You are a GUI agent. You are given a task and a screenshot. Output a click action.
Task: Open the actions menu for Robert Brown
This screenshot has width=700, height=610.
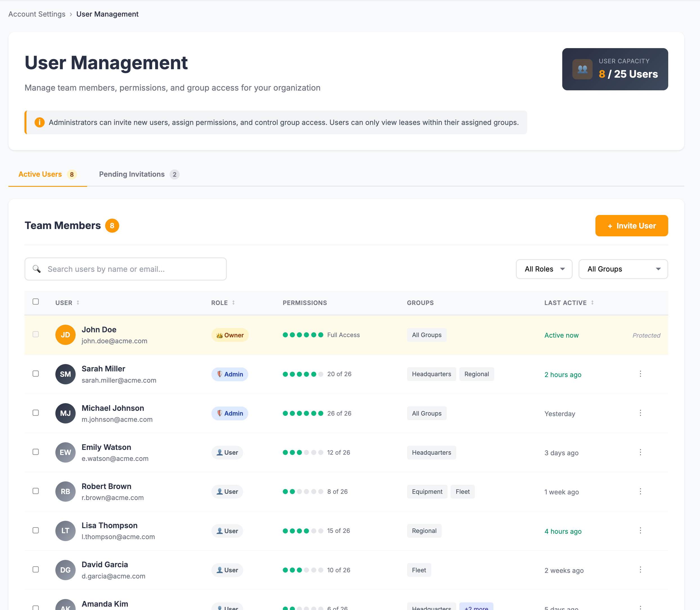click(x=640, y=491)
